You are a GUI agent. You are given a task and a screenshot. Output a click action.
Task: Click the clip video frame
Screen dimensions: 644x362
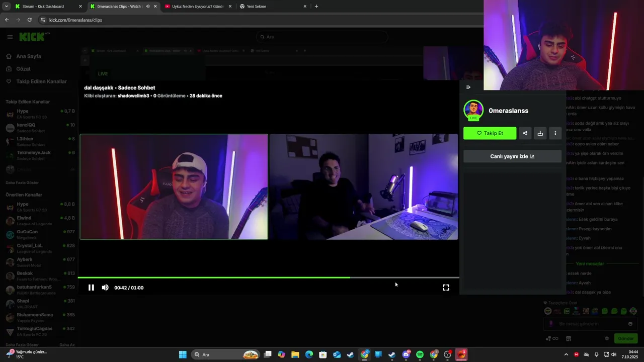269,187
